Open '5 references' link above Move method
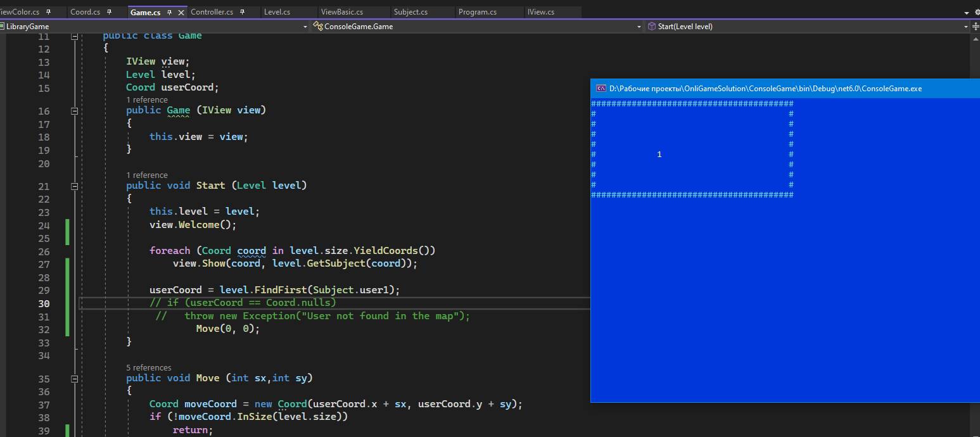Viewport: 980px width, 437px height. pos(149,368)
